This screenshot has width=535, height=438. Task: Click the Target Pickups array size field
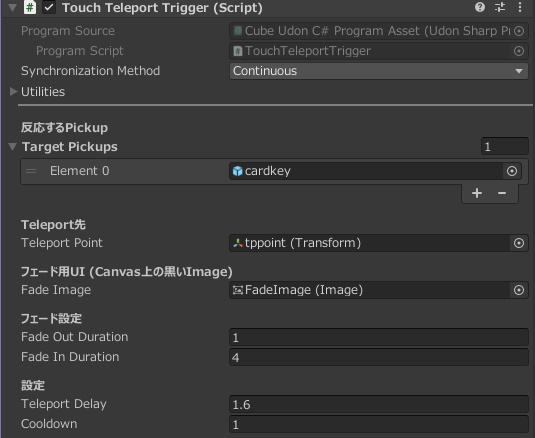point(505,147)
